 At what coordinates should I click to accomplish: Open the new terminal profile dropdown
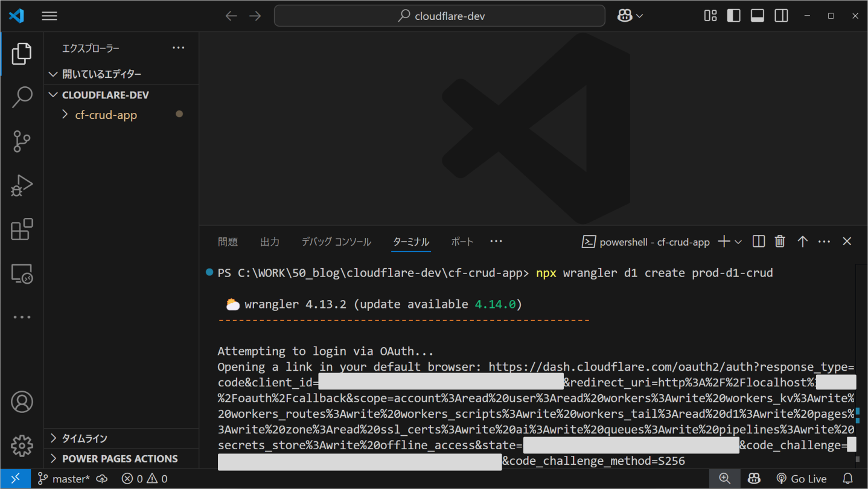click(738, 242)
